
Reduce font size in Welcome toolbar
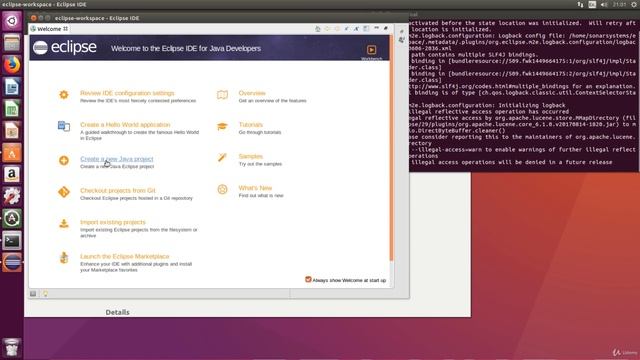pyautogui.click(x=347, y=29)
